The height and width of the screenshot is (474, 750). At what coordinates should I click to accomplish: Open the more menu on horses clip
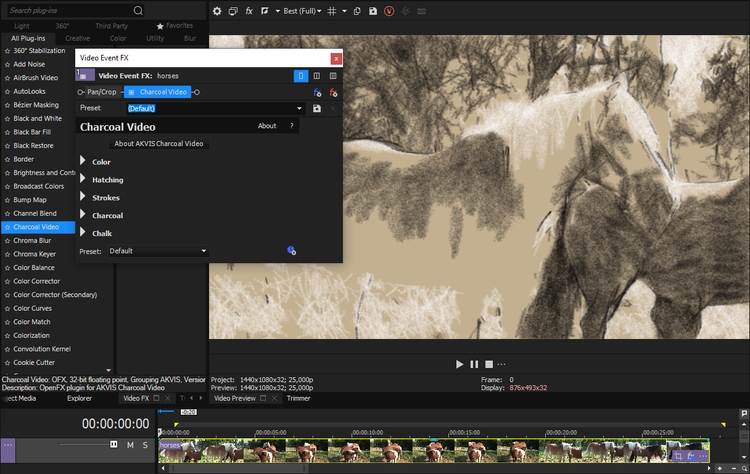(703, 456)
